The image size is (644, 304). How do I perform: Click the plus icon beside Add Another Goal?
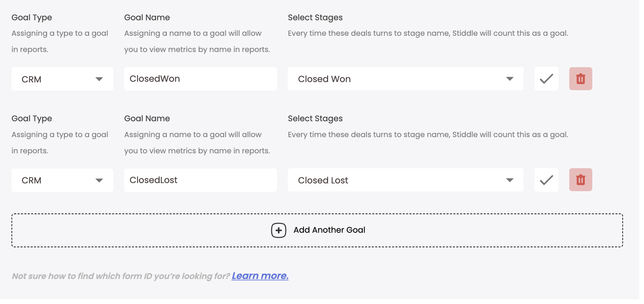pyautogui.click(x=278, y=230)
